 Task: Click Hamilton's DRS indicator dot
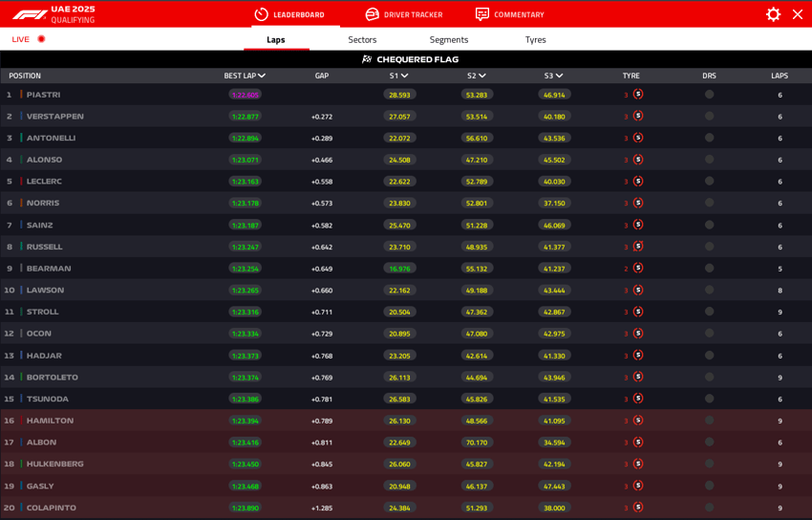tap(709, 421)
